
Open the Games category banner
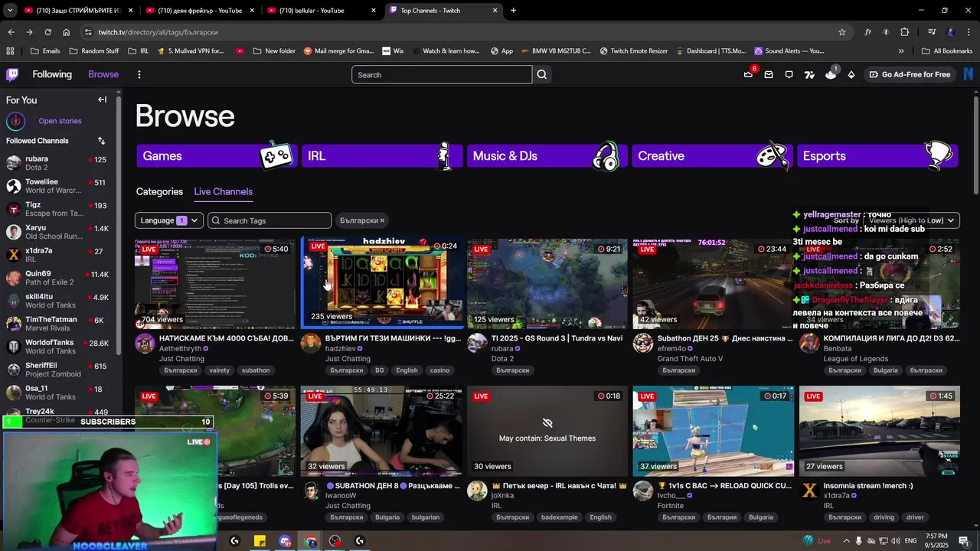[x=217, y=155]
